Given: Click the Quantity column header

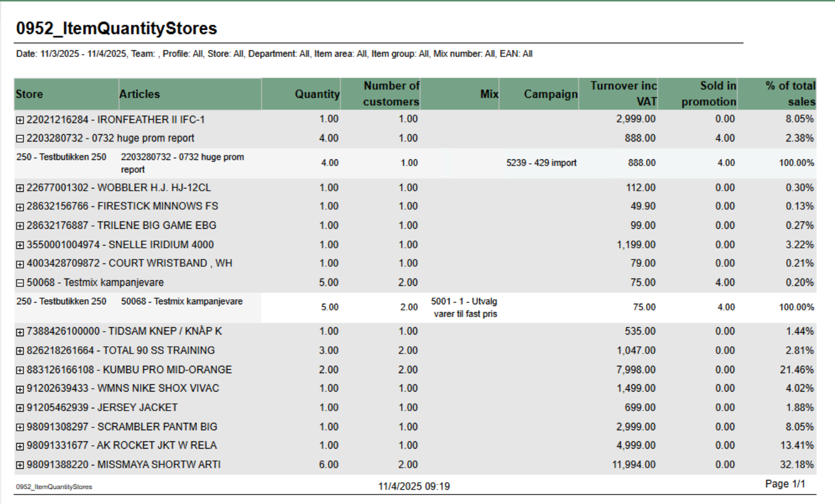Looking at the screenshot, I should tap(317, 94).
